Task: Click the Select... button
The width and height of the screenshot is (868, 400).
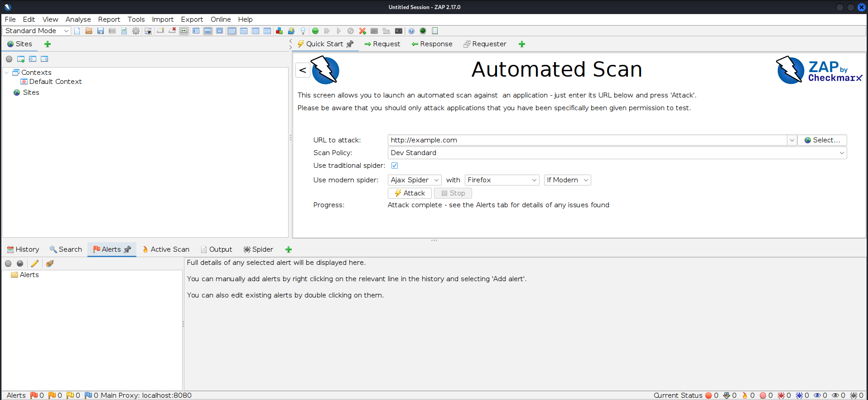Action: coord(822,140)
